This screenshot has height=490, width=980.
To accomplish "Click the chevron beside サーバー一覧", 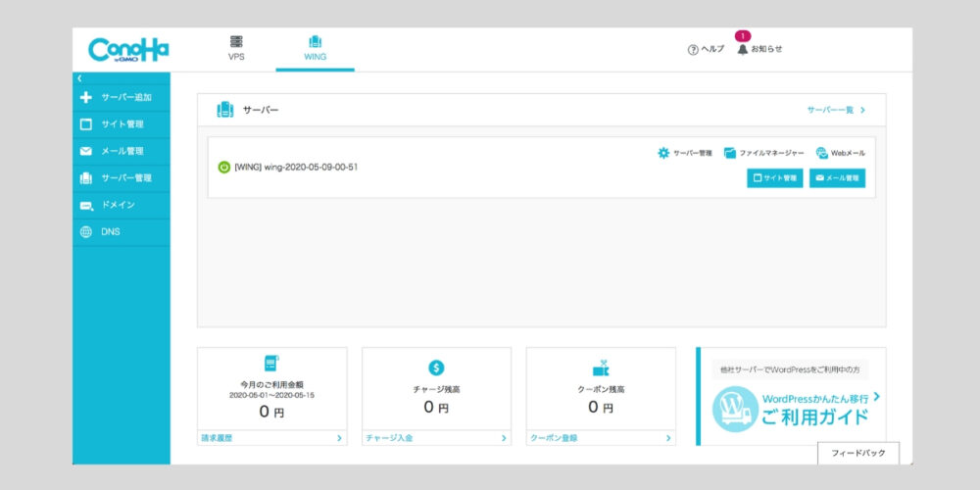I will (x=862, y=110).
